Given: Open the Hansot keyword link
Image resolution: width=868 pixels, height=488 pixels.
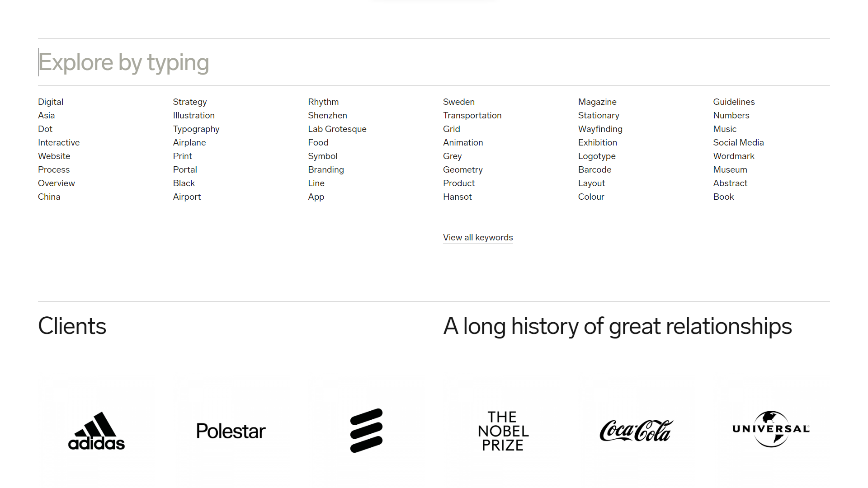Looking at the screenshot, I should (457, 197).
